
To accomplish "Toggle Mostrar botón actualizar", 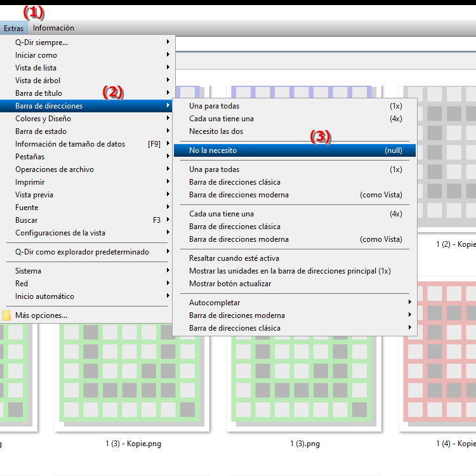I will coord(294,284).
